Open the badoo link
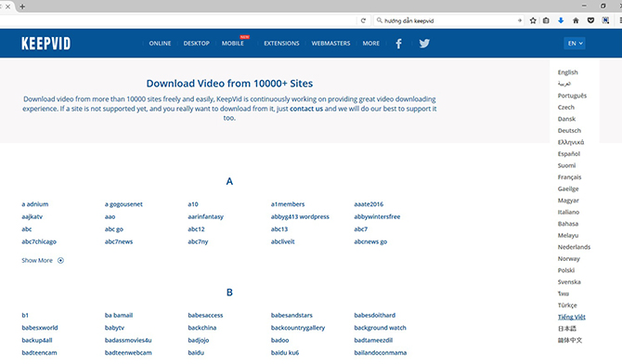 (279, 340)
